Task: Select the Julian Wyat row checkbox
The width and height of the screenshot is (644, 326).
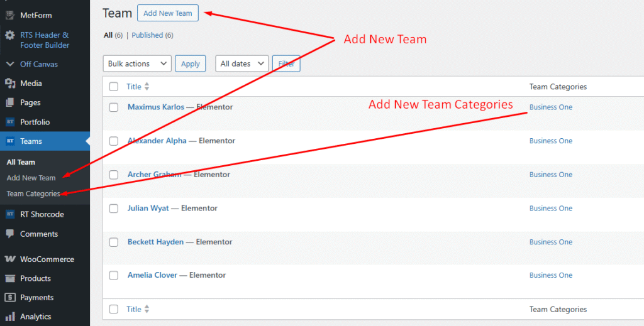Action: [x=114, y=209]
